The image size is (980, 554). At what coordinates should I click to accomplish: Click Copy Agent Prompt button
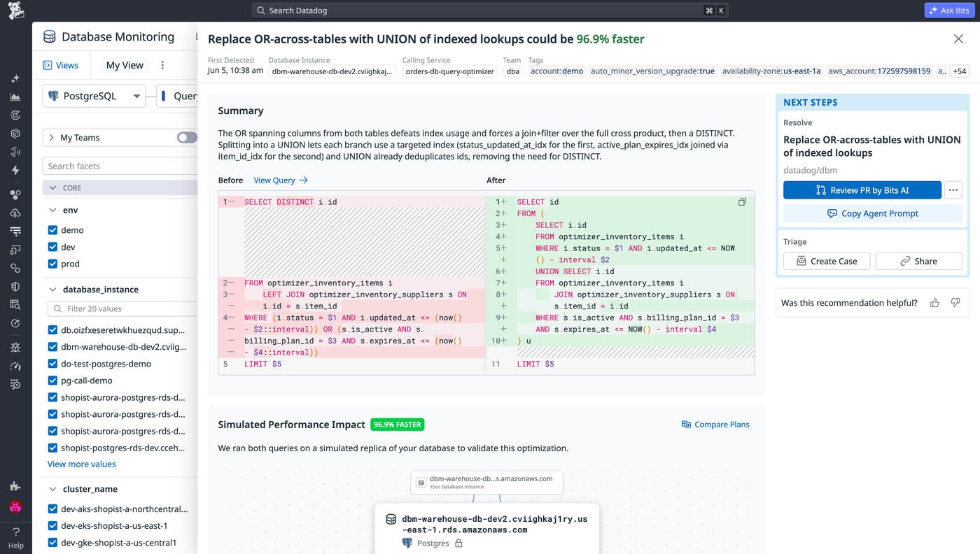pyautogui.click(x=872, y=213)
